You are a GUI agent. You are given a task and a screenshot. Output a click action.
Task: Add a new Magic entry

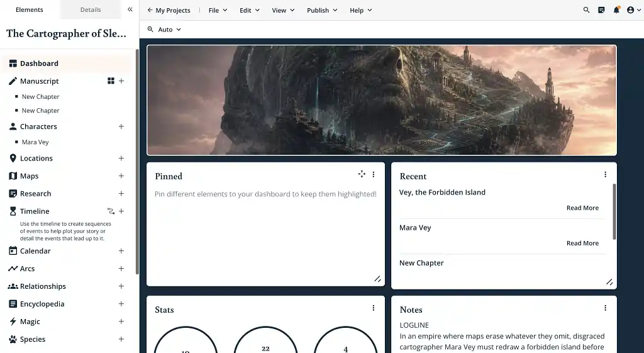[x=121, y=322]
